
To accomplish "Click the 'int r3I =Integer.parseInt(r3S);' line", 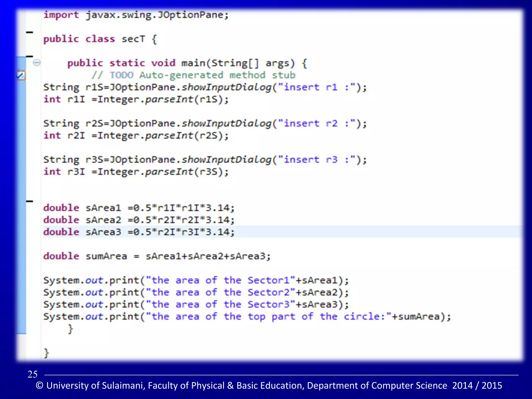I will (x=136, y=171).
